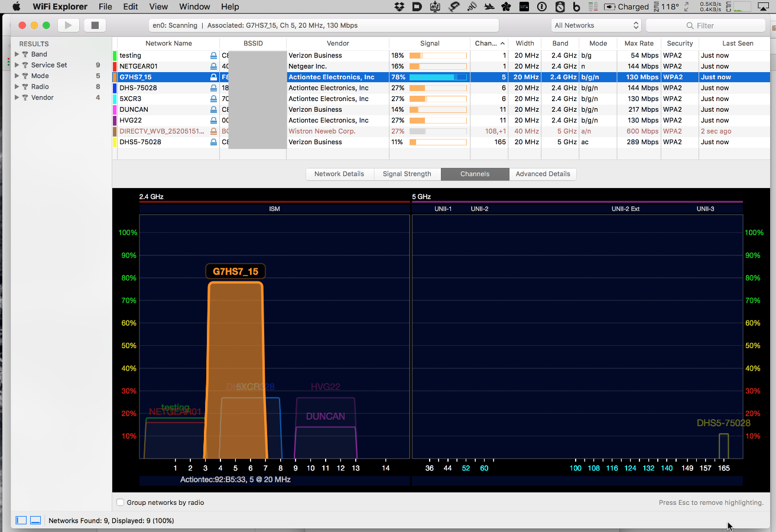Open the Window menu
This screenshot has width=776, height=532.
(x=194, y=7)
